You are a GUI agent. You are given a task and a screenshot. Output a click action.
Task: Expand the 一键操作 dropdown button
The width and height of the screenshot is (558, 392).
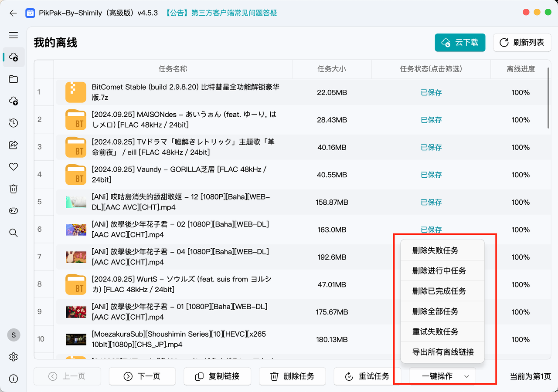pos(442,376)
